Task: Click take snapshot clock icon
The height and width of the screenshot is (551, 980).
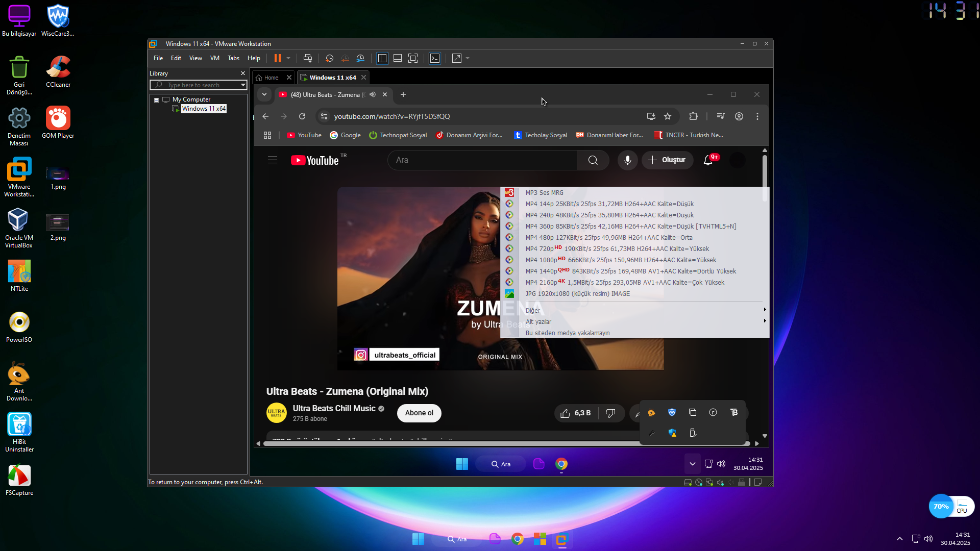Action: pyautogui.click(x=329, y=58)
